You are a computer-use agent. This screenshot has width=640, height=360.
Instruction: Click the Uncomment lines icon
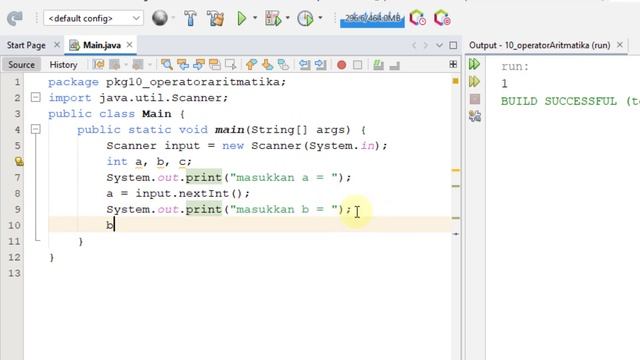click(394, 64)
